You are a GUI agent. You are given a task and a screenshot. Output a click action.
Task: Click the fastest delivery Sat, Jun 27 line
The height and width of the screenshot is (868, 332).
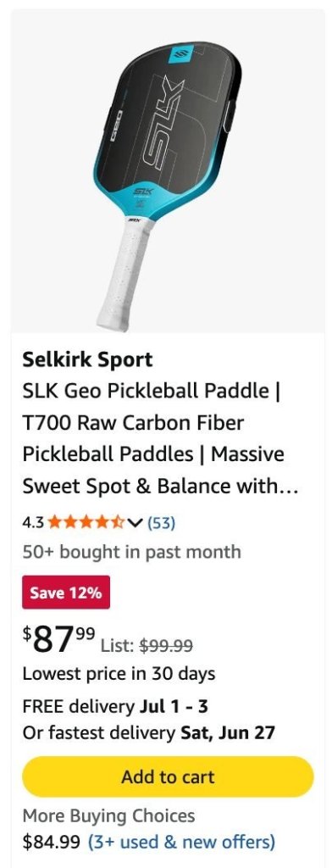point(148,733)
